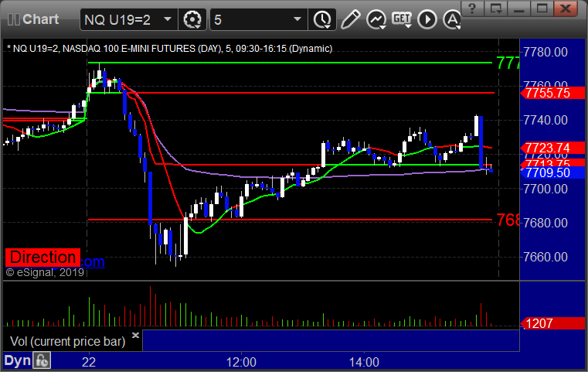Maximize the chart window
This screenshot has height=372, width=588.
click(x=542, y=8)
